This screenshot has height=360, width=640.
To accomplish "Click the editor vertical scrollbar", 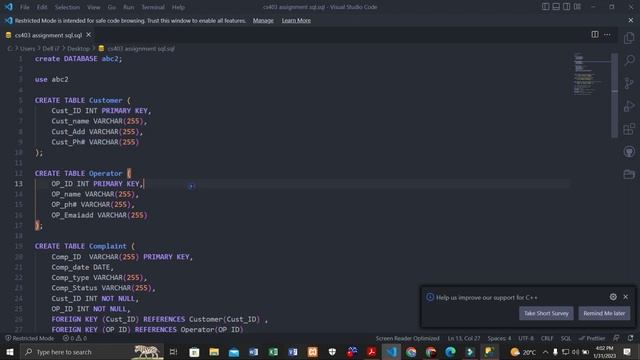I will tap(614, 96).
